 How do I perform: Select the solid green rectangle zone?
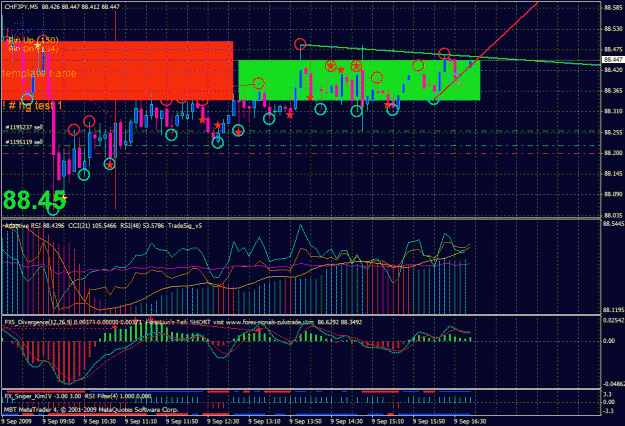[359, 80]
